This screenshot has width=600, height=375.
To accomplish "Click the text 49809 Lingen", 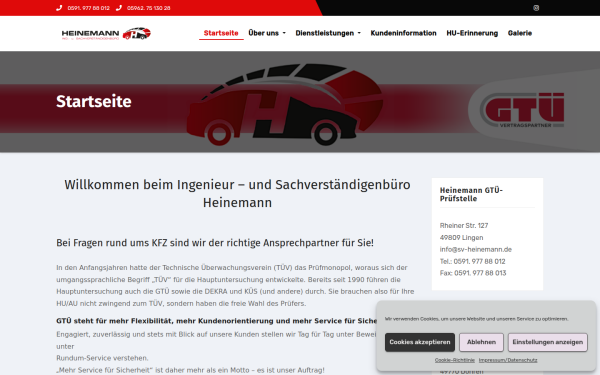I will pos(461,238).
